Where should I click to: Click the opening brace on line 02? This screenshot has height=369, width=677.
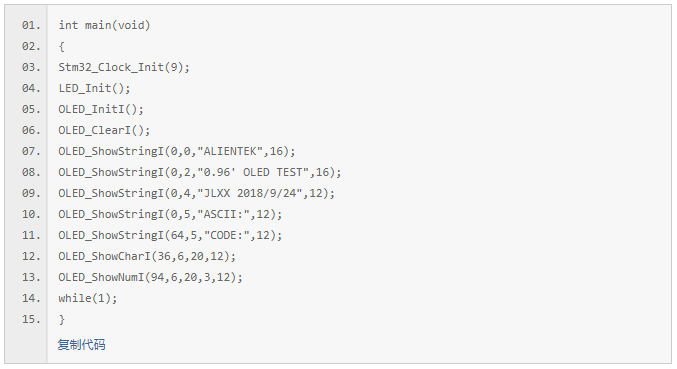coord(62,47)
